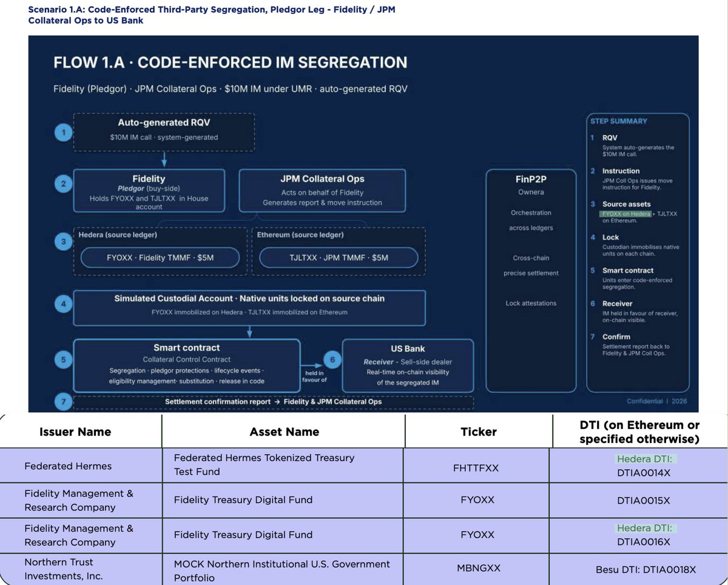Screen dimensions: 728x585
Task: Click 'Collateral Control Contract' subtitle
Action: coord(187,359)
